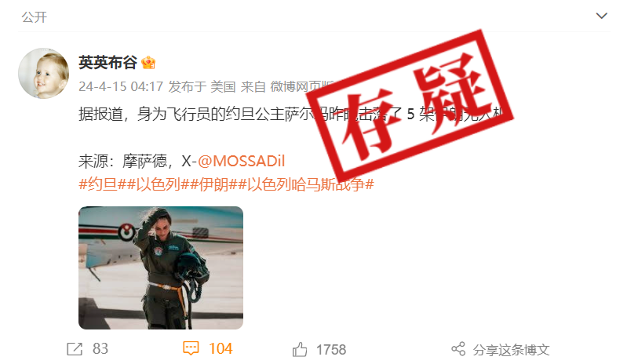Open the @MOSSADil mention link

pos(241,161)
